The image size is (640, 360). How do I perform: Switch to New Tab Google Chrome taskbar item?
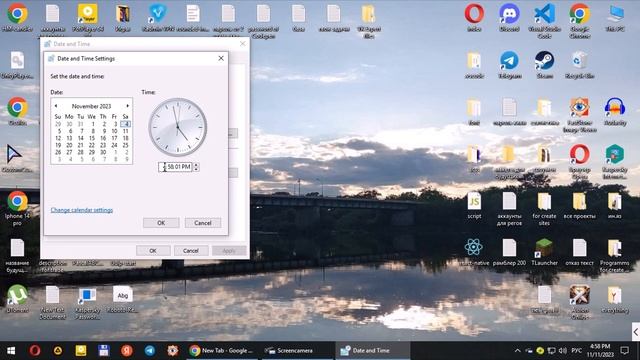point(222,351)
